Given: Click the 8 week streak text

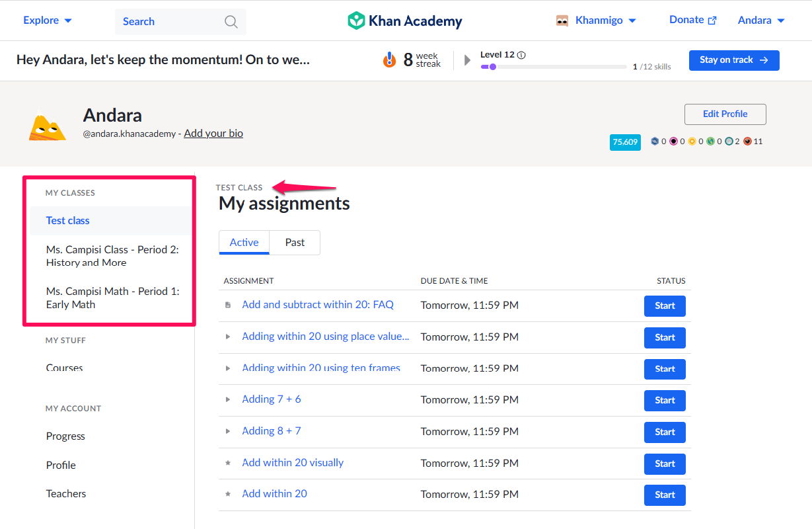Looking at the screenshot, I should tap(422, 60).
